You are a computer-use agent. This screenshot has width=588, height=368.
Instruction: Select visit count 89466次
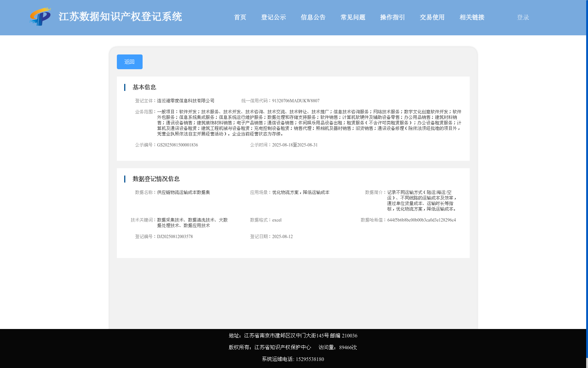tap(348, 347)
